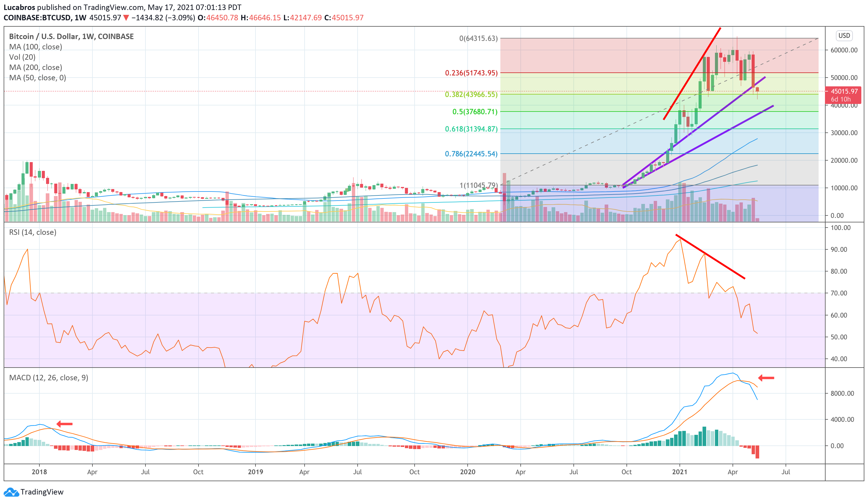The image size is (868, 503).
Task: Click the 0.5(37680.71) Fibonacci label
Action: point(475,112)
